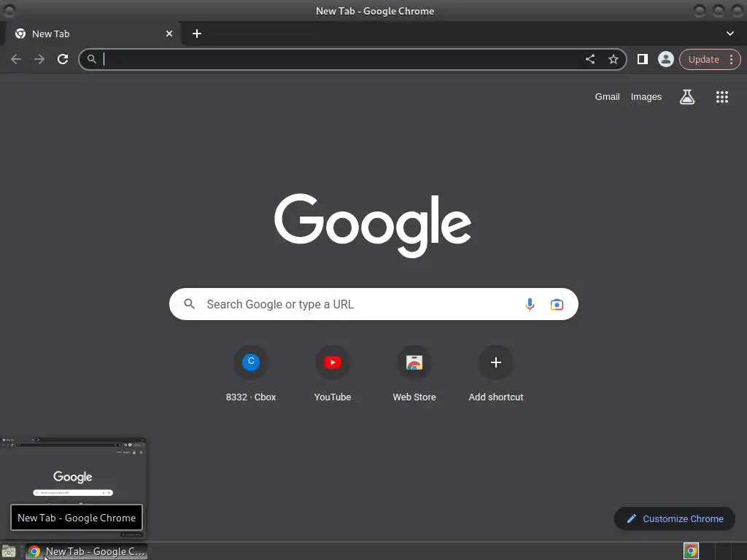Image resolution: width=747 pixels, height=560 pixels.
Task: Open the 8332 · Cbox shortcut
Action: (251, 375)
